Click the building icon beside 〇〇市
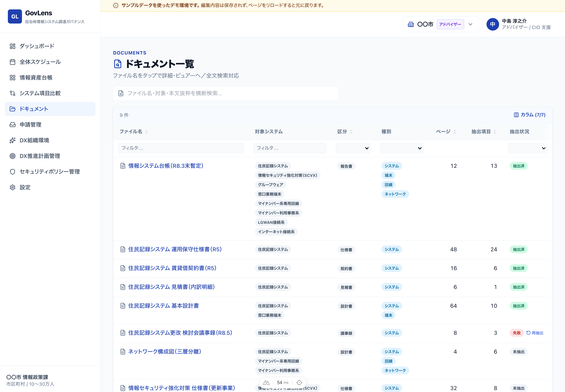Screen dimensions: 565x392 tap(411, 24)
